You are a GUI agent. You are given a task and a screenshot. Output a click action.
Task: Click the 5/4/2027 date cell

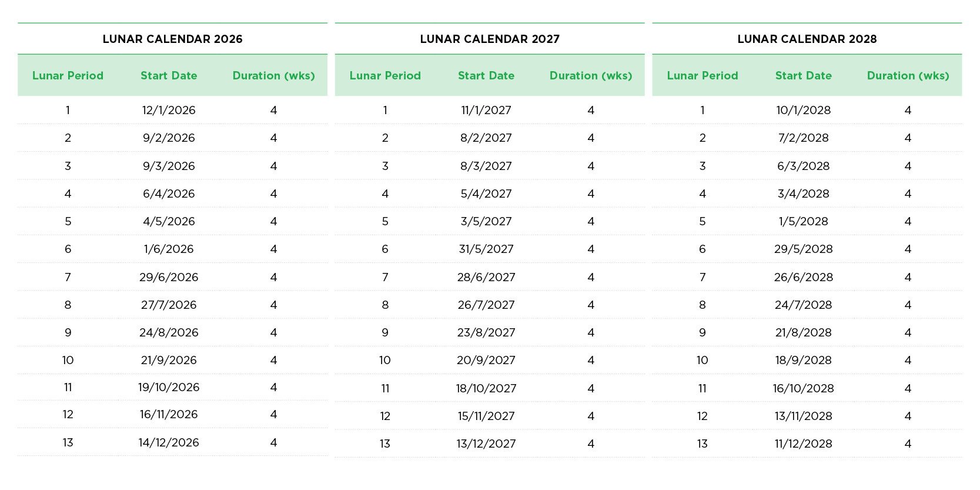(486, 194)
